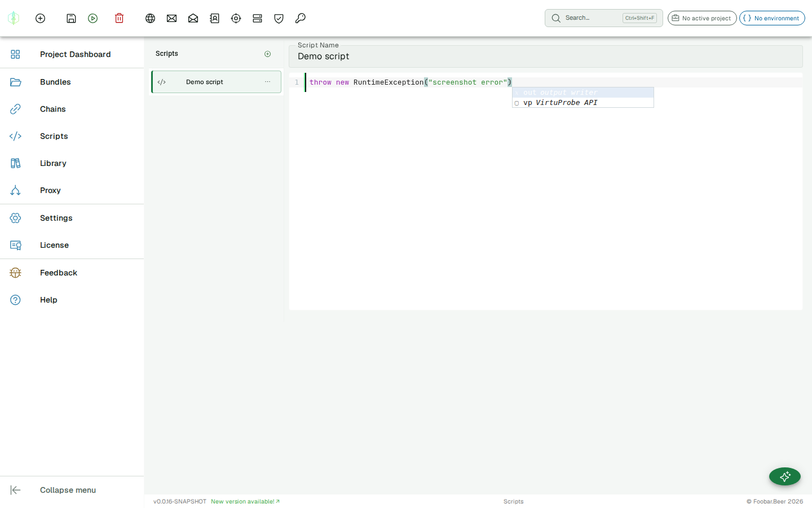The width and height of the screenshot is (812, 508).
Task: Go to Bundles in the sidebar
Action: [x=72, y=82]
